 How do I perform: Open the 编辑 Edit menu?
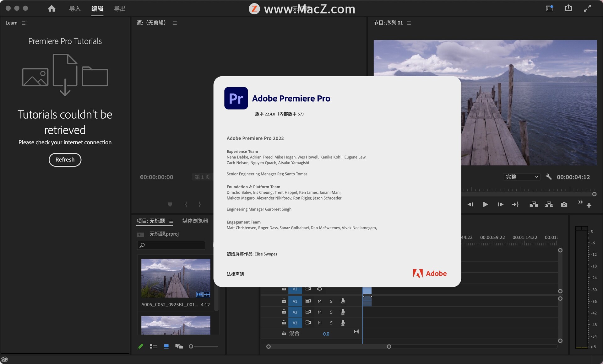coord(96,8)
